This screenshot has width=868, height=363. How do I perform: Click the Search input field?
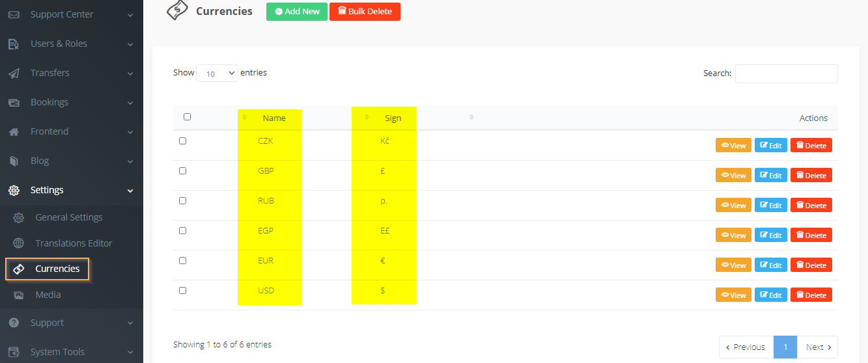[x=786, y=74]
